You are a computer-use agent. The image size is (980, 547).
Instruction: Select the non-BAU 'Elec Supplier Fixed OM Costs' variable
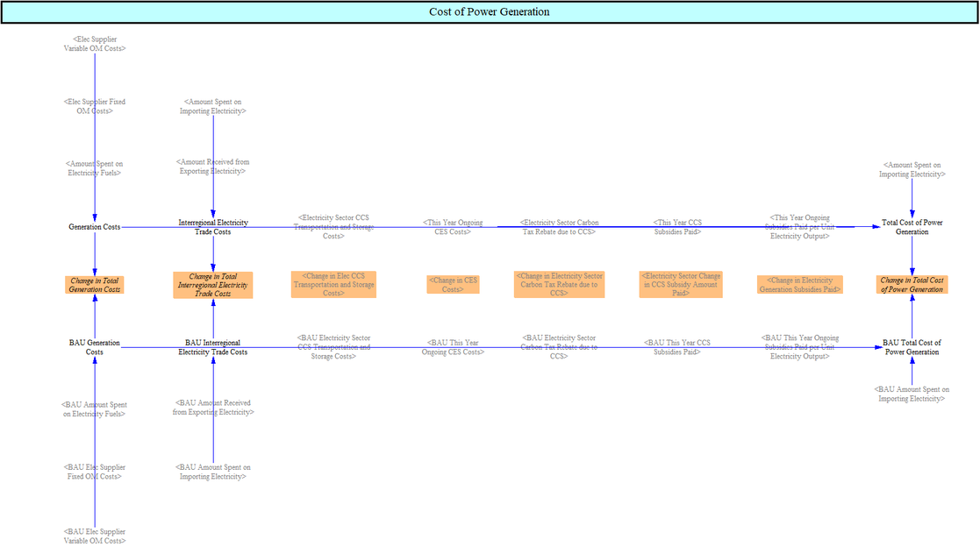click(95, 106)
